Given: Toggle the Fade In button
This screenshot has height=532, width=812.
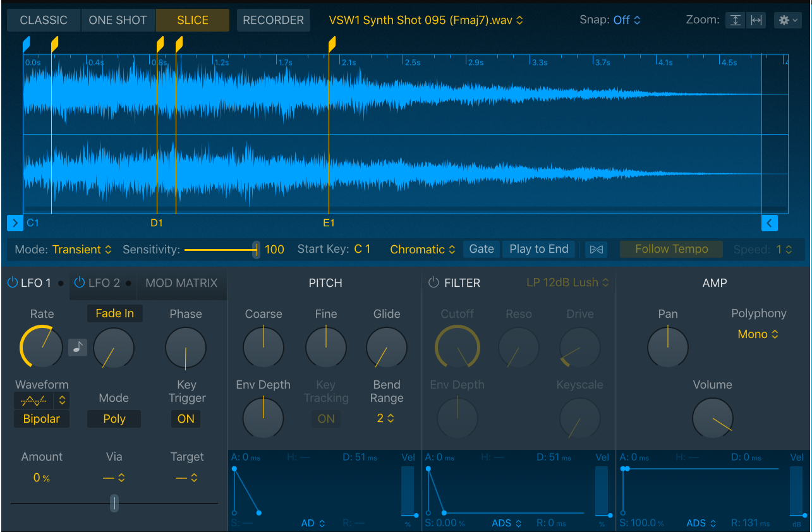Looking at the screenshot, I should pos(114,313).
